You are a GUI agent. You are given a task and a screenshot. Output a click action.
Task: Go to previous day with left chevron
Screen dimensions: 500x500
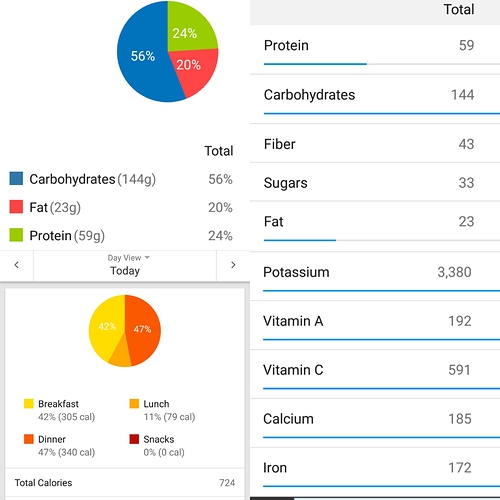pos(17,265)
